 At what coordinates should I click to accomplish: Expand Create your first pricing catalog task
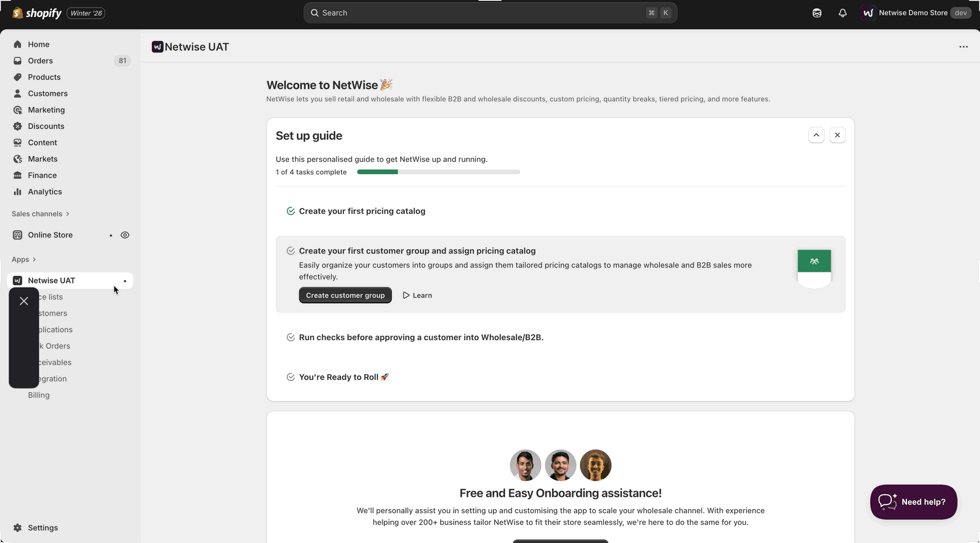point(362,211)
